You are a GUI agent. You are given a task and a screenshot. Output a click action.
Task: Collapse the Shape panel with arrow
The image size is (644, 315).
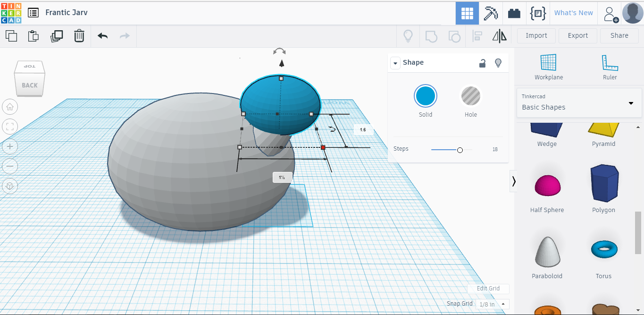click(x=395, y=63)
